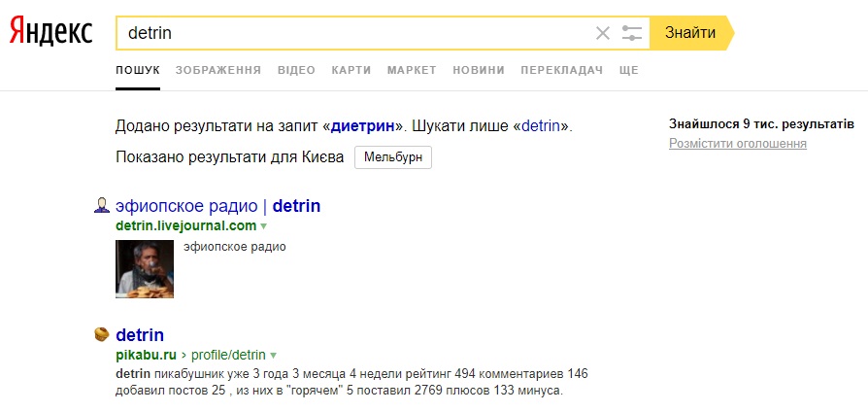Click the Яндекс logo
Image resolution: width=868 pixels, height=412 pixels.
click(50, 31)
